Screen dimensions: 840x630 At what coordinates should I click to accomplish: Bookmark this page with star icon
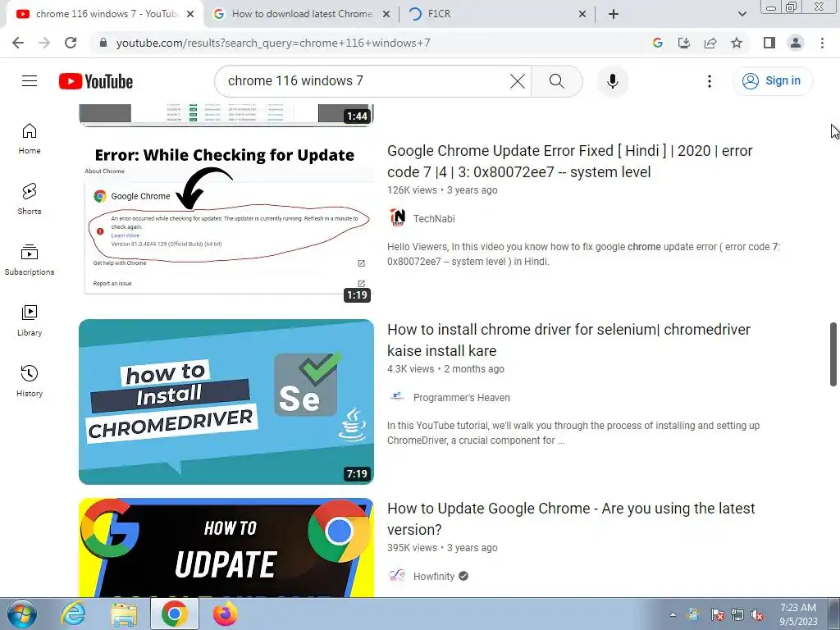point(737,43)
